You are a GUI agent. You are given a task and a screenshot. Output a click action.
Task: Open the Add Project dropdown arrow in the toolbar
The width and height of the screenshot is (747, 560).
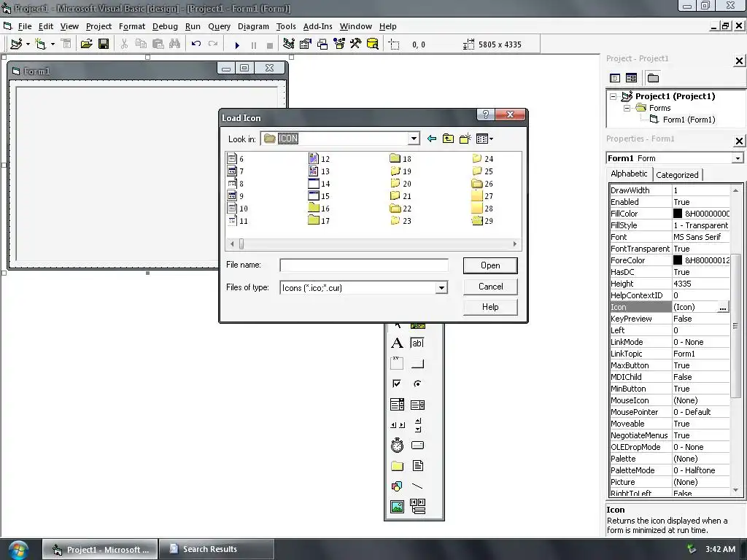[x=28, y=44]
